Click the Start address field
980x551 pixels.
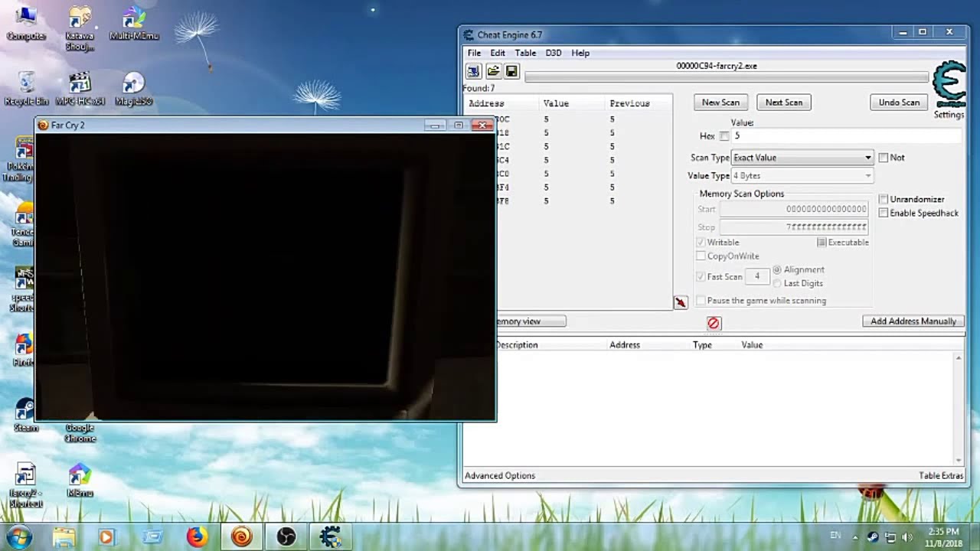pos(793,209)
